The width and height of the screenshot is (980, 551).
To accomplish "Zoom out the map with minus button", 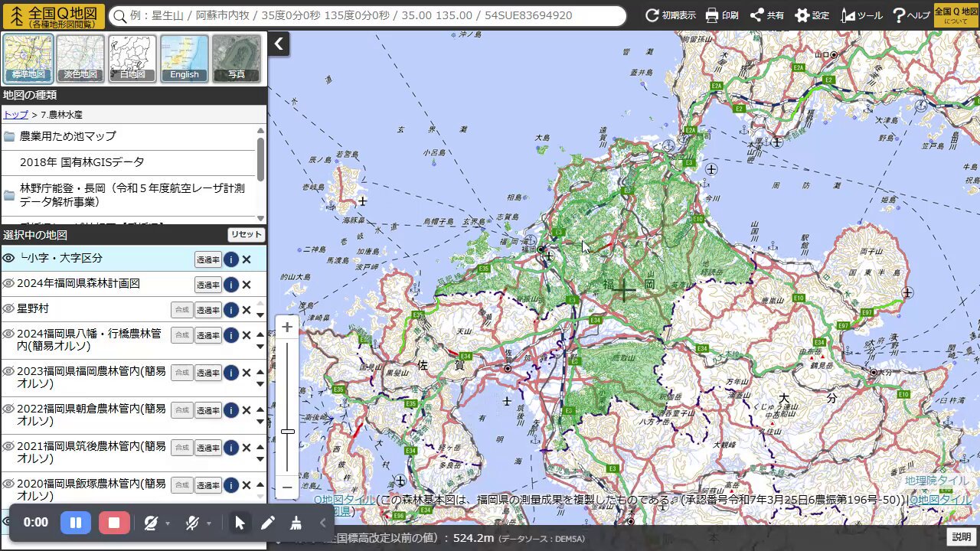I will (x=287, y=487).
